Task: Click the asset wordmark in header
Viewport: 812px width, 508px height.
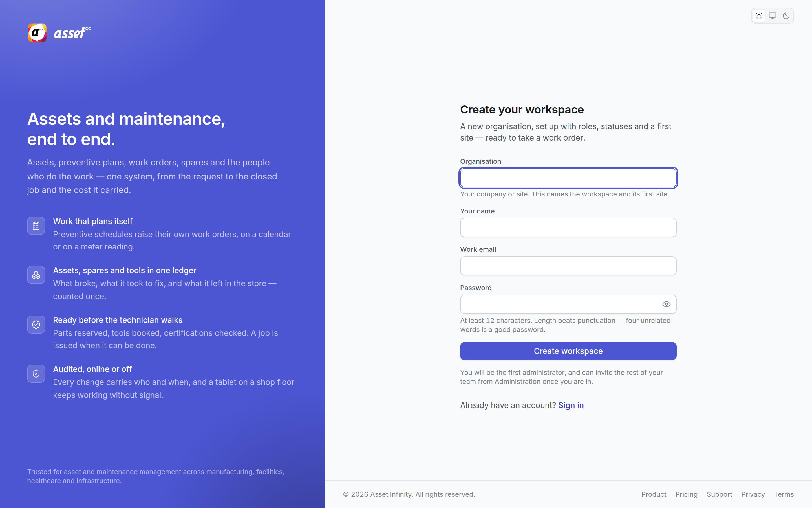Action: [72, 33]
